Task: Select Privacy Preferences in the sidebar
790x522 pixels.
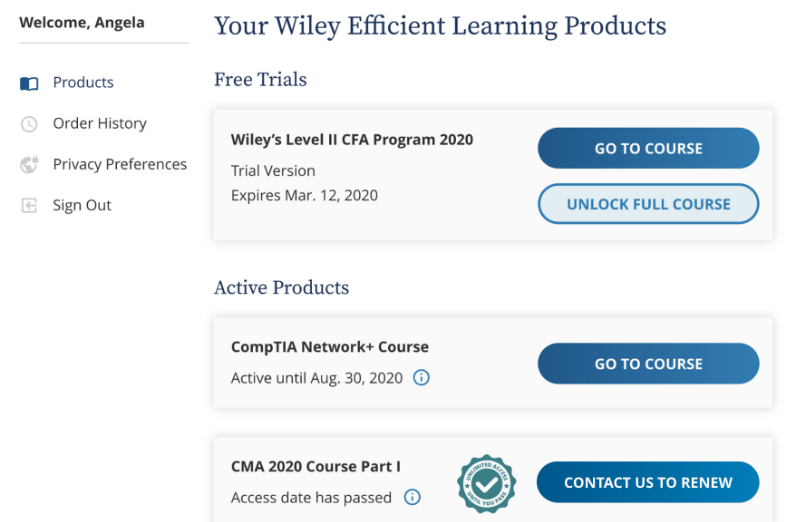Action: pos(120,164)
